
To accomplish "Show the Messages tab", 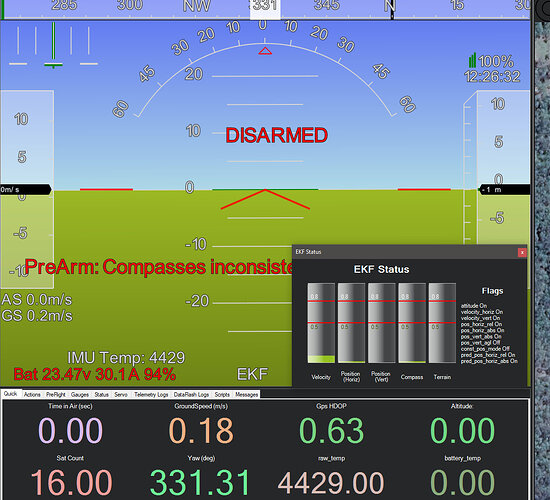I will (247, 395).
